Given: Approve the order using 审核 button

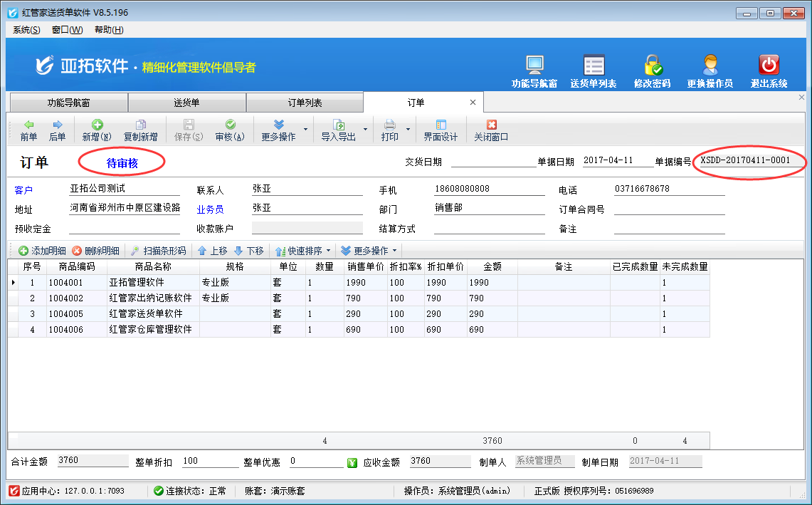Looking at the screenshot, I should coord(230,130).
